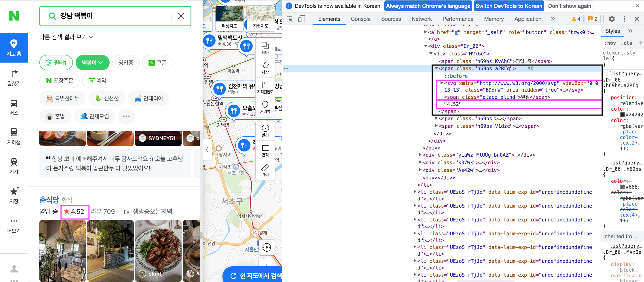Select the 버스 bus sidebar icon

(x=14, y=107)
